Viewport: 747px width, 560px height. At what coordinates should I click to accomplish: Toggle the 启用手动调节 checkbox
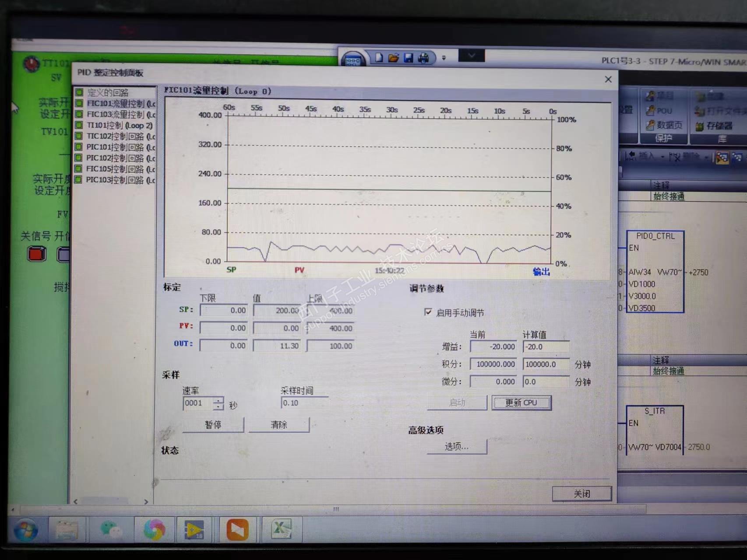tap(428, 312)
